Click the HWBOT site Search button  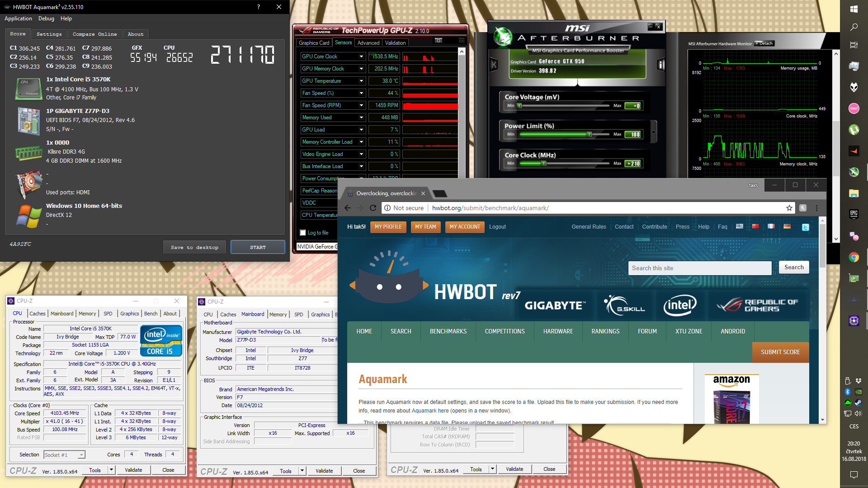pyautogui.click(x=794, y=267)
